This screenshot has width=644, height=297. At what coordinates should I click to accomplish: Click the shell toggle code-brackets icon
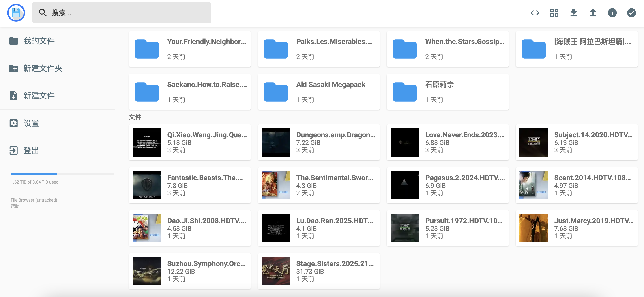click(535, 13)
